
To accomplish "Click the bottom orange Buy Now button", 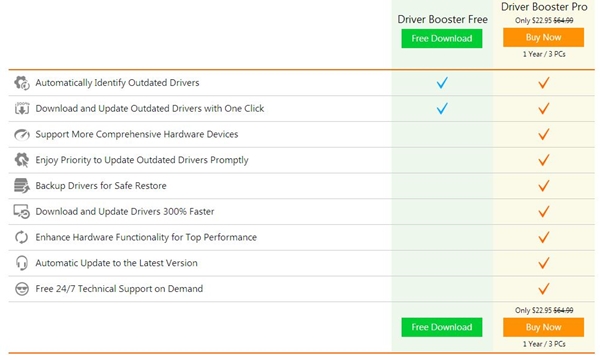I will click(543, 327).
